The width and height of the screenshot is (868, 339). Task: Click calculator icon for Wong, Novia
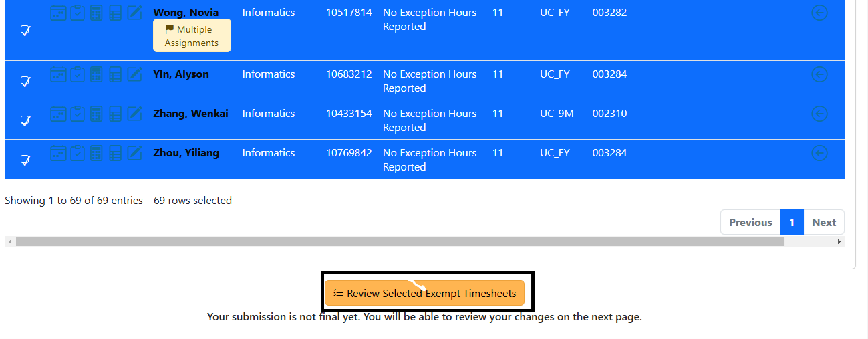[96, 13]
